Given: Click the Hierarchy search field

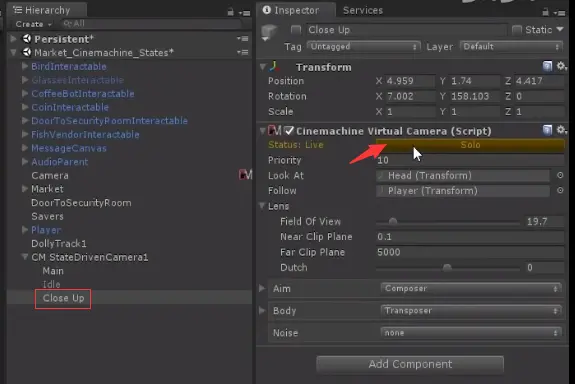Looking at the screenshot, I should click(151, 24).
